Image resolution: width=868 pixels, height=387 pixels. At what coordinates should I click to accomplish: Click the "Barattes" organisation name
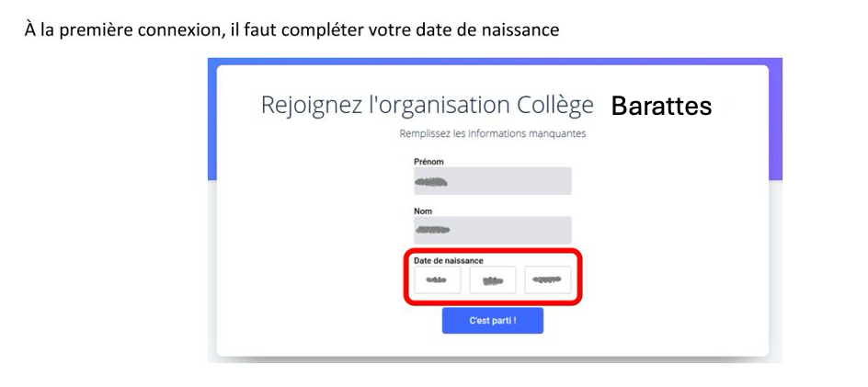click(x=661, y=106)
